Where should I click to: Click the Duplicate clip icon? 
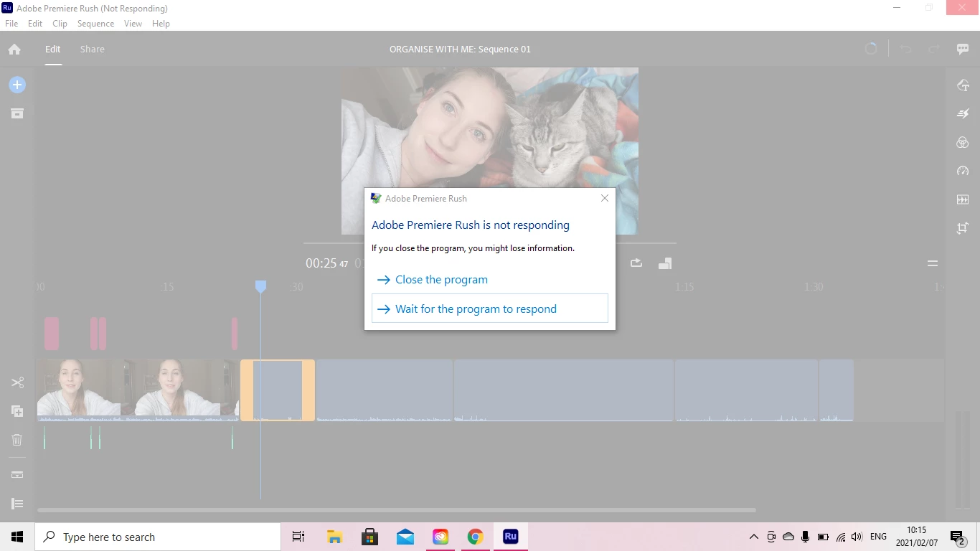(x=17, y=411)
